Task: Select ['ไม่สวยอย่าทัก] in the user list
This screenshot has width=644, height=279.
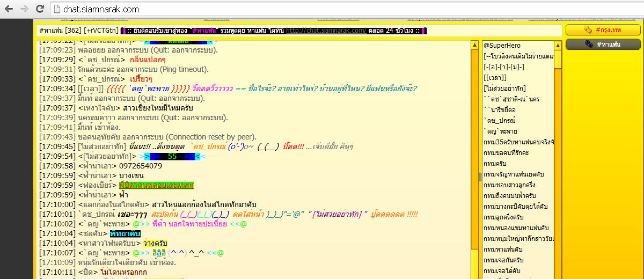Action: [504, 89]
